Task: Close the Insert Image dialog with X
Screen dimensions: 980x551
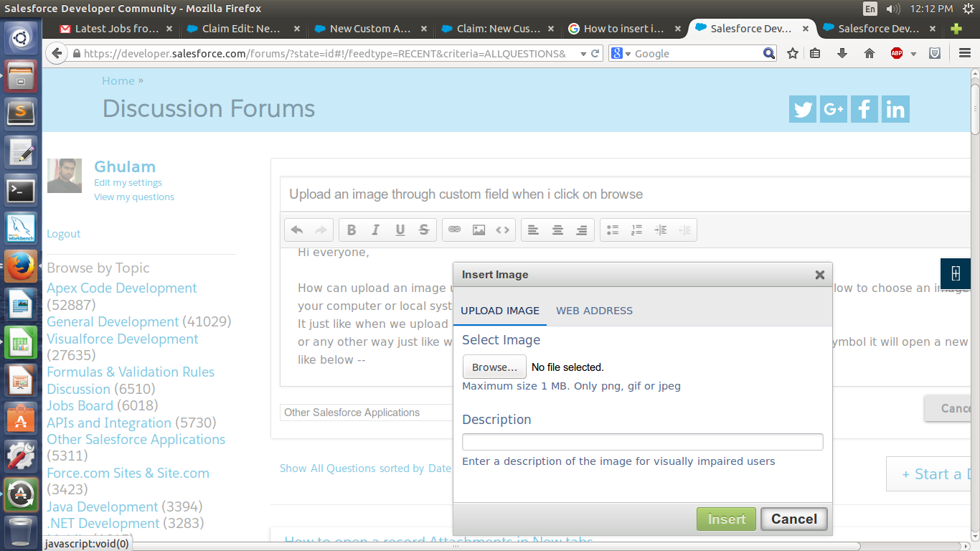Action: [x=820, y=275]
